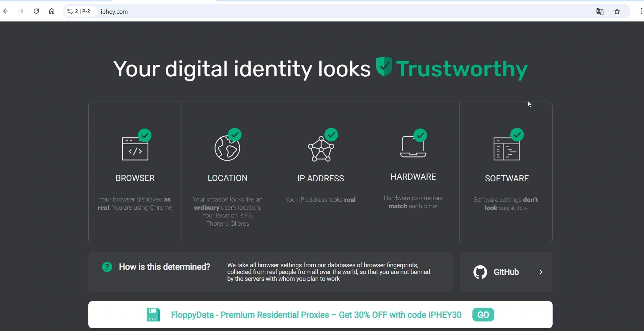Click the green shield Trustworthy icon
Screen dimensions: 644x331
(384, 66)
